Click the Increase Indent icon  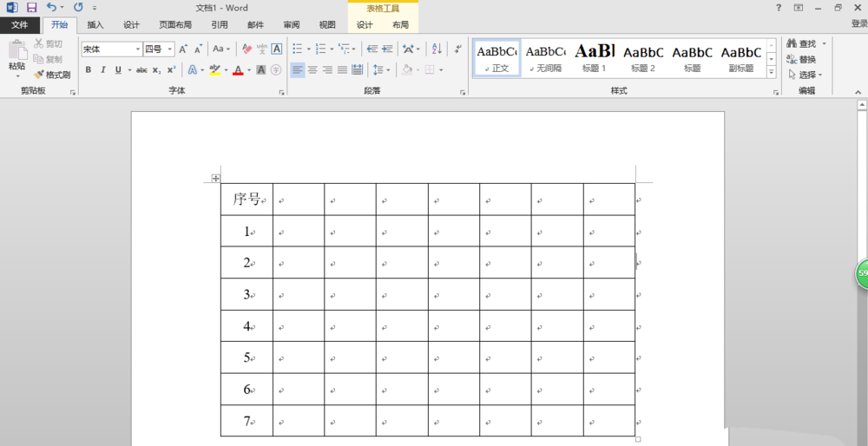coord(386,49)
